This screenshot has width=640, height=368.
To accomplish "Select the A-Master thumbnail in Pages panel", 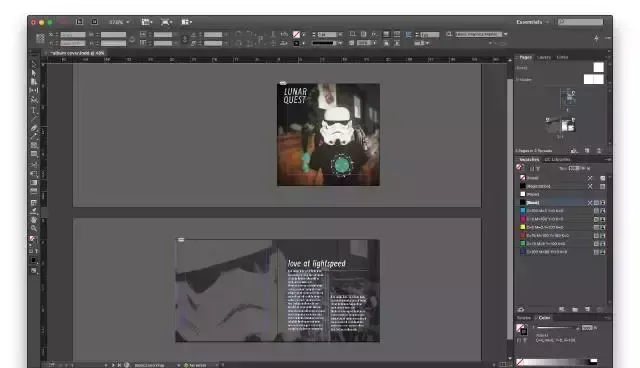I will [593, 79].
